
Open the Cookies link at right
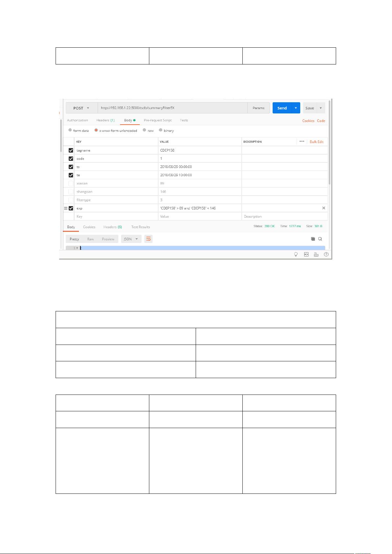(x=308, y=121)
